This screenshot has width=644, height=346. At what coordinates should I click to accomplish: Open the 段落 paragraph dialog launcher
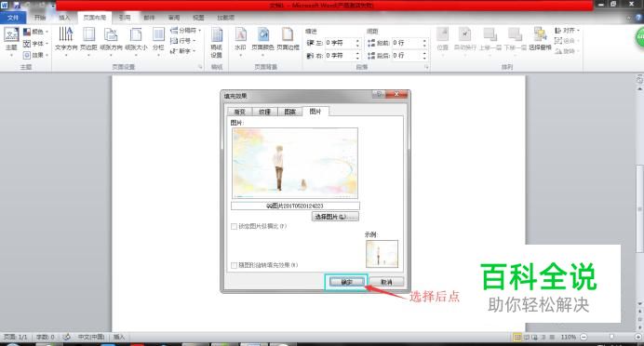[426, 67]
